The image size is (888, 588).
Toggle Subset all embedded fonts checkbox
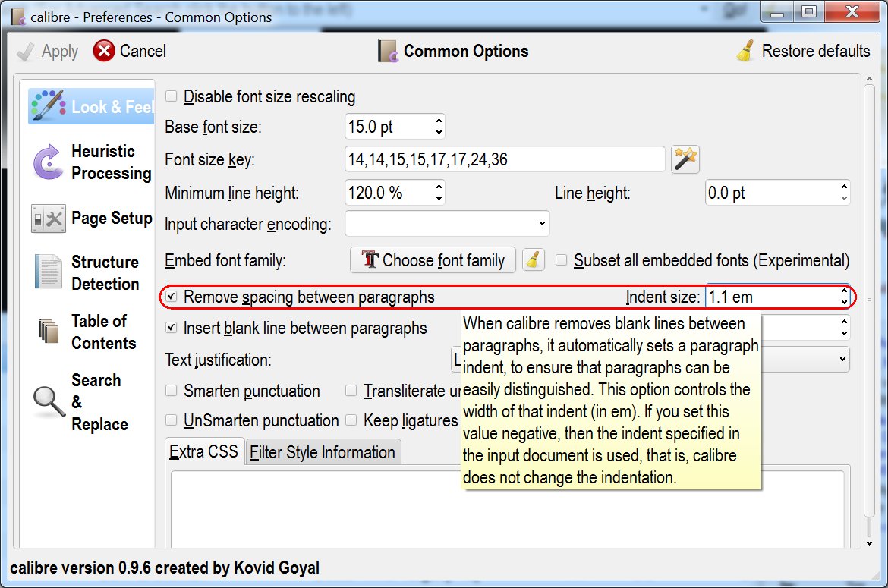pos(561,260)
